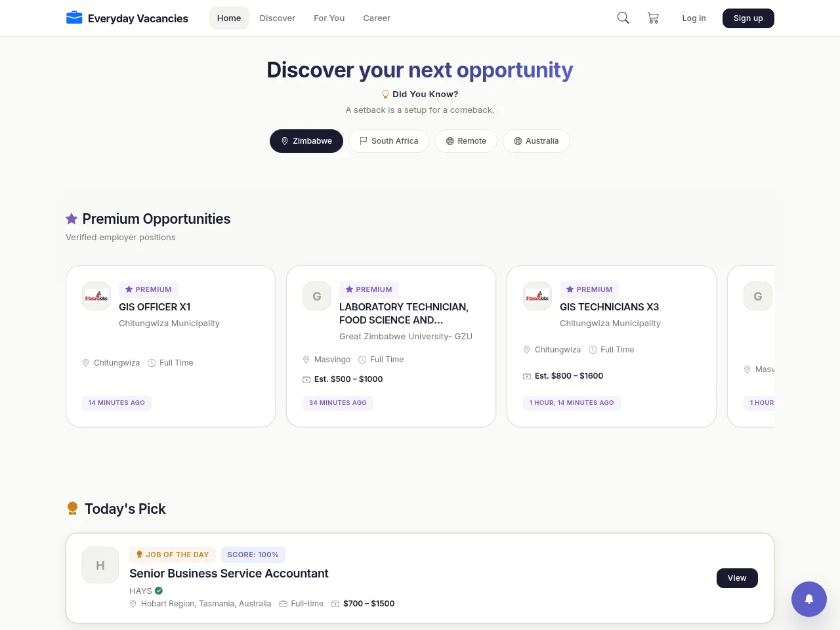Screen dimensions: 840x630
Task: Click the G avatar on Laboratory Technician card
Action: point(317,296)
